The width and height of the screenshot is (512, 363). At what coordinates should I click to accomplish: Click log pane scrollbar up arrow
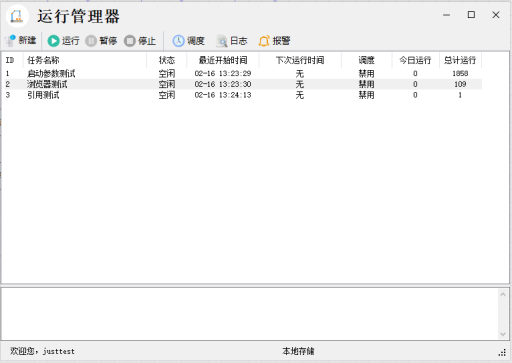(x=503, y=294)
